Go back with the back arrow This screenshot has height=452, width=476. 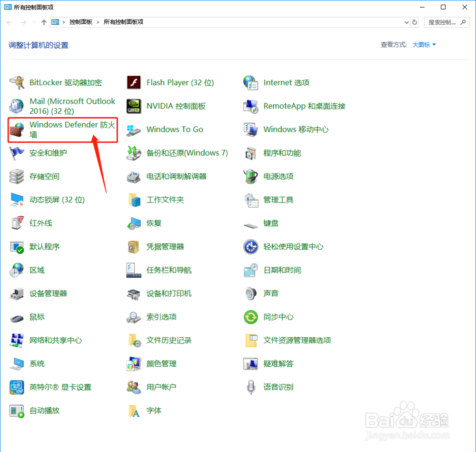point(10,22)
